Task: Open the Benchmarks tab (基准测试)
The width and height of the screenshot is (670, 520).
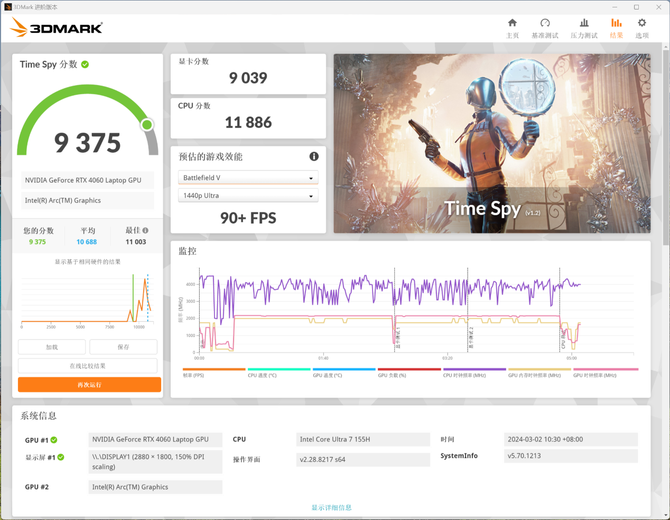Action: click(x=544, y=28)
